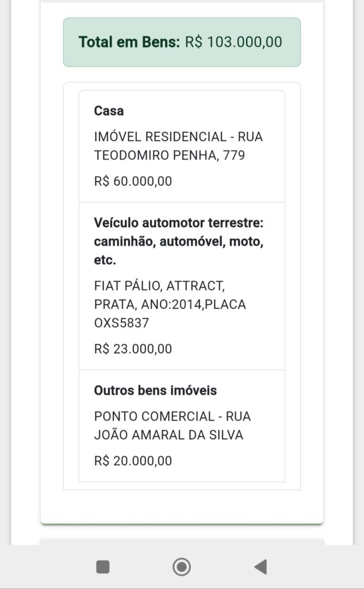Click the Outros bens imóveis heading

pos(155,391)
